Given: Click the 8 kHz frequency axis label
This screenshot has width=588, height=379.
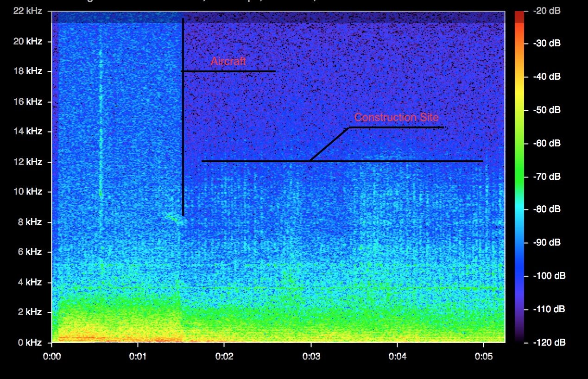Looking at the screenshot, I should click(30, 222).
